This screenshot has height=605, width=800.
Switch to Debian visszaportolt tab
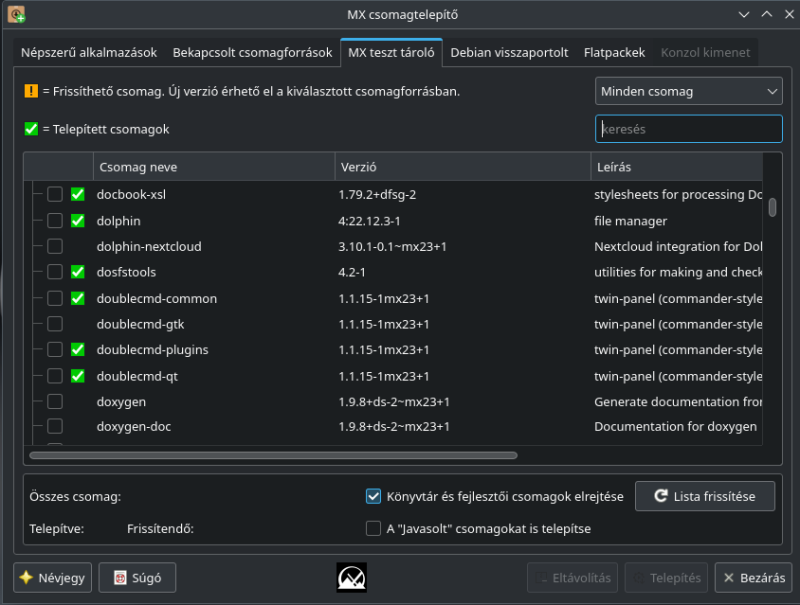tap(509, 53)
